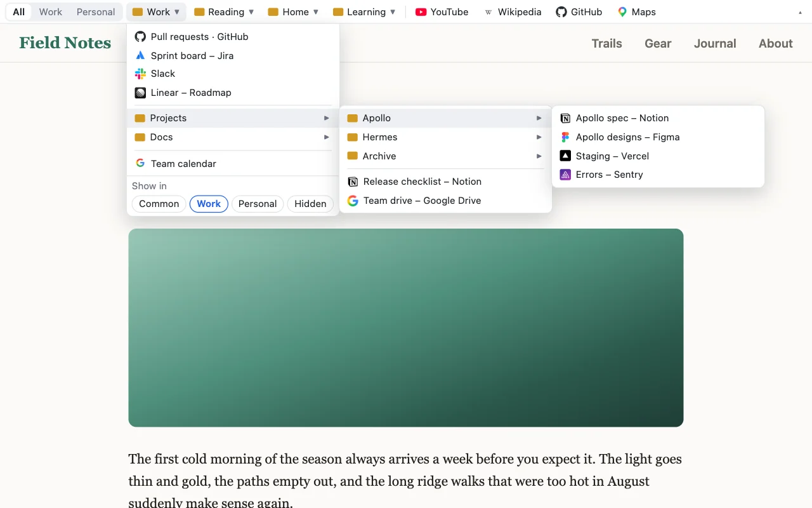Open Team drive – Google Drive entry

(445, 201)
